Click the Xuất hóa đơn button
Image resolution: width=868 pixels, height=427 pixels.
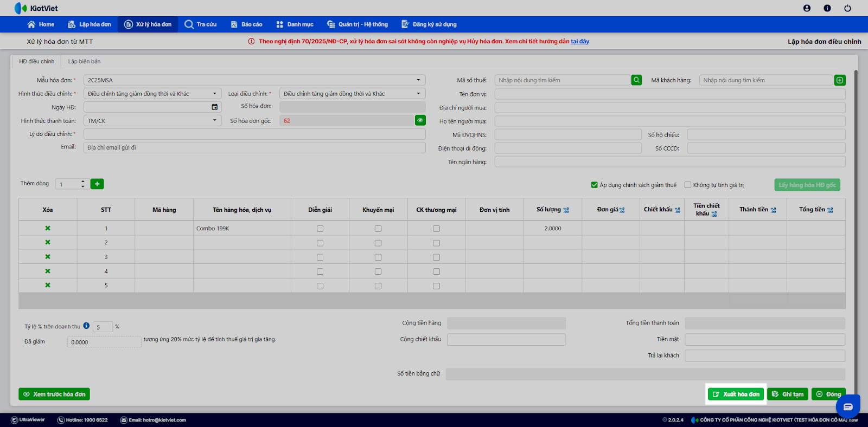[736, 394]
